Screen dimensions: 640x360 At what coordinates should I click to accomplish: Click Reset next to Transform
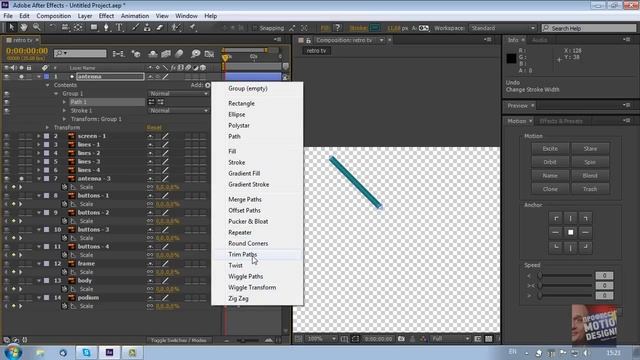pyautogui.click(x=154, y=128)
